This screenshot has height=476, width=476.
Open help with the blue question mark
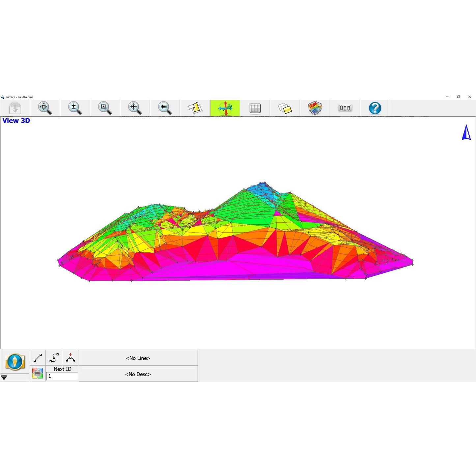pyautogui.click(x=375, y=108)
